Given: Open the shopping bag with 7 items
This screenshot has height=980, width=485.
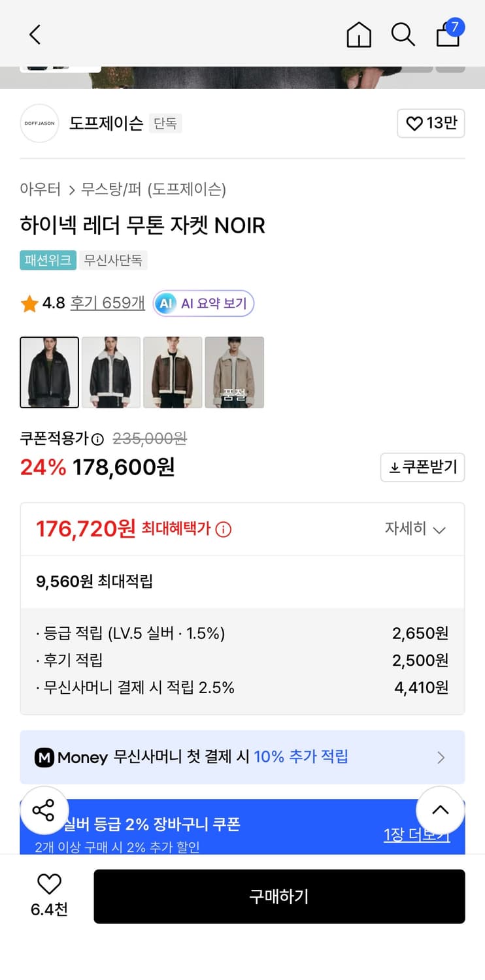Looking at the screenshot, I should pyautogui.click(x=448, y=36).
